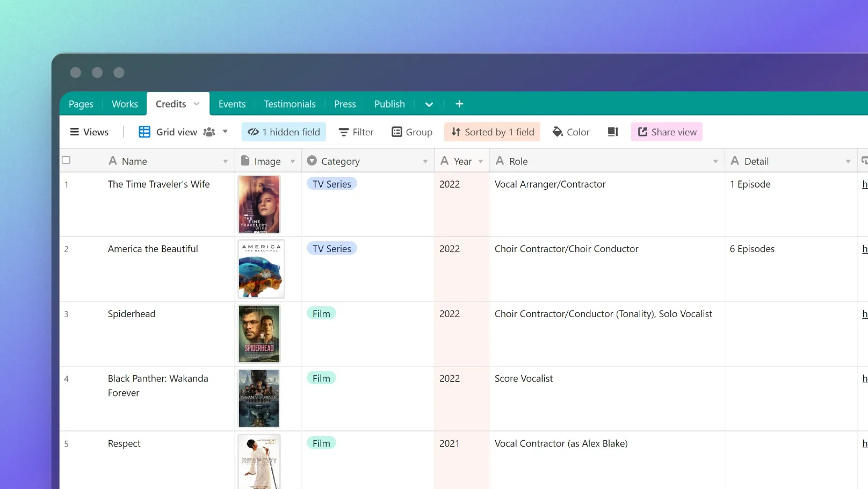Open the Views sidebar

click(89, 132)
